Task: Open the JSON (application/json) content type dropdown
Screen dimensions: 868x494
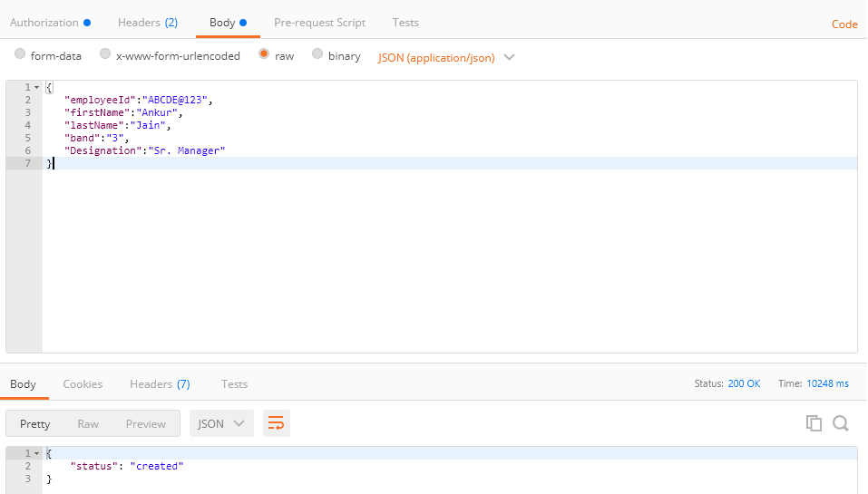Action: (445, 57)
